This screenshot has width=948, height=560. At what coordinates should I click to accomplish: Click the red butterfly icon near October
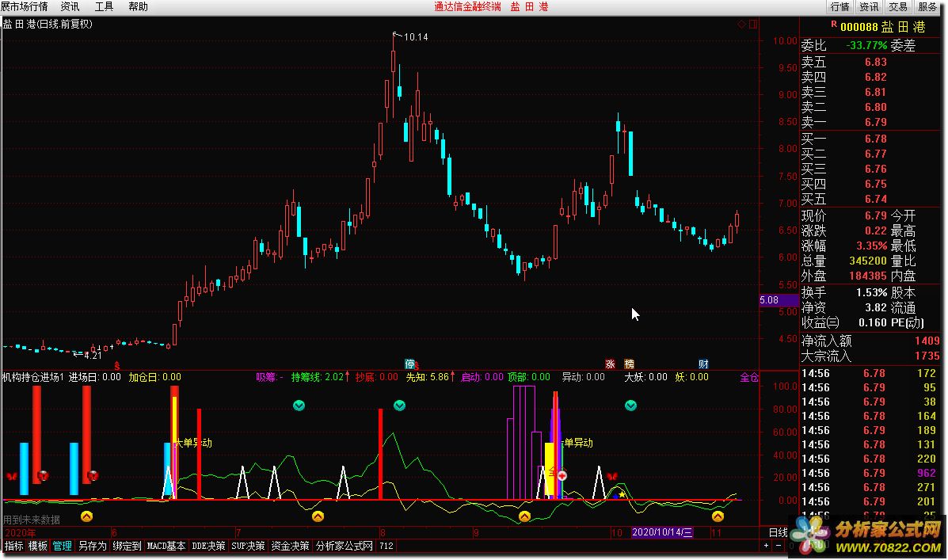point(612,476)
